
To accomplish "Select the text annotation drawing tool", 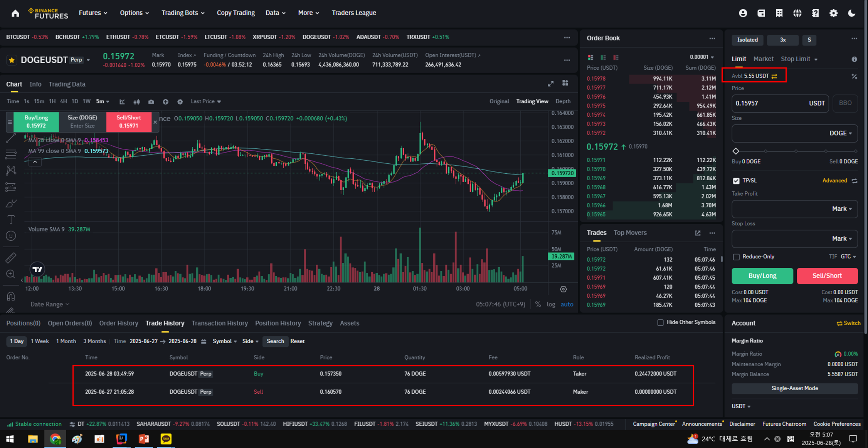I will click(11, 220).
